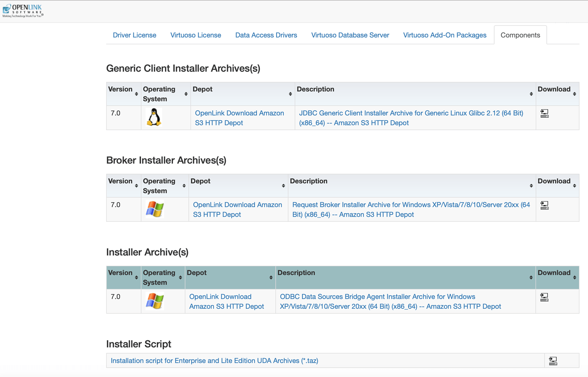The height and width of the screenshot is (377, 588).
Task: Open depot link in Installer Archive row
Action: pos(226,301)
